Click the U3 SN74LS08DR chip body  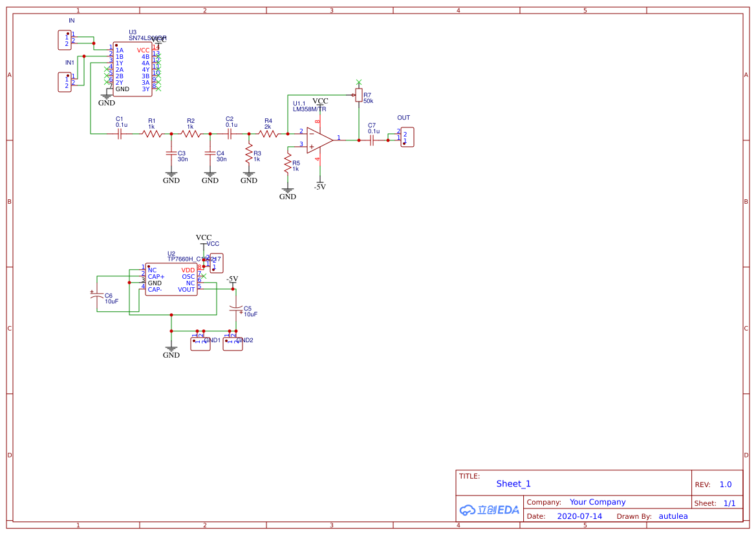tap(133, 69)
